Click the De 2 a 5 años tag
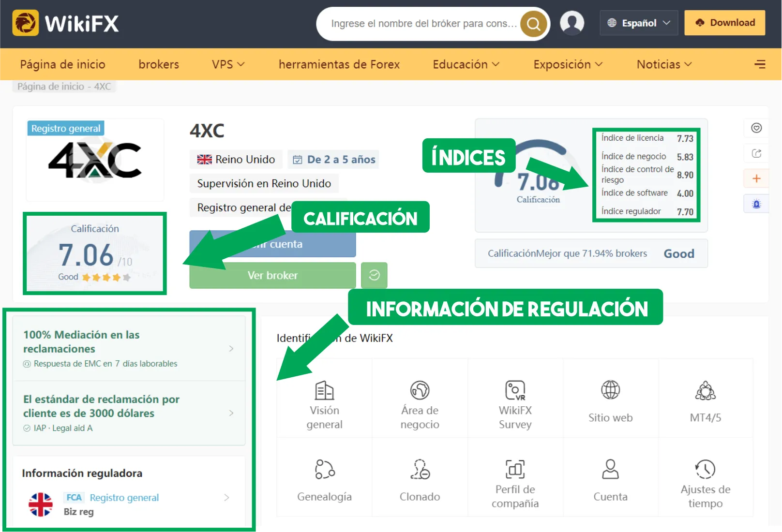 pyautogui.click(x=333, y=159)
